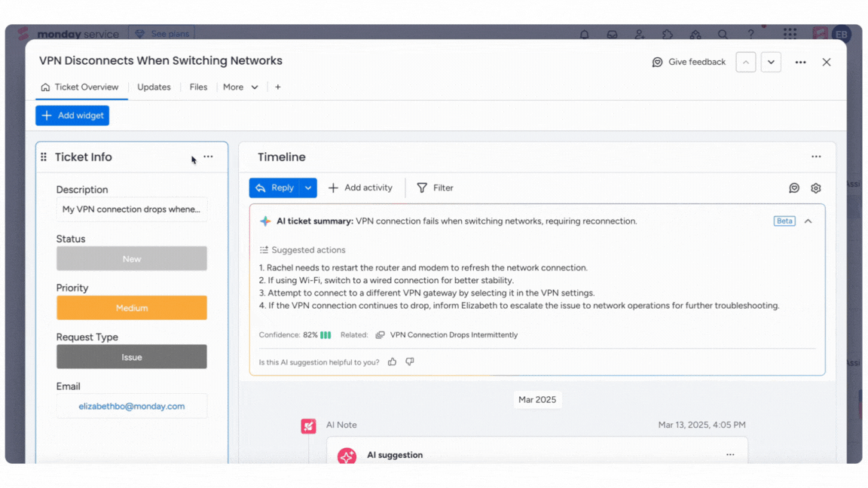Click the autopilot icon in the top bar

[695, 35]
